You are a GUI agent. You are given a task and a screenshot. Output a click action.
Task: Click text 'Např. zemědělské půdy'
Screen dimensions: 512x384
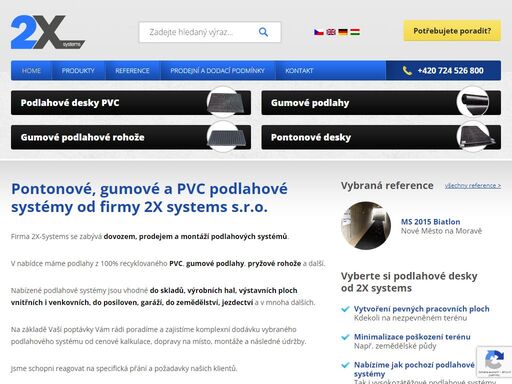pyautogui.click(x=395, y=346)
